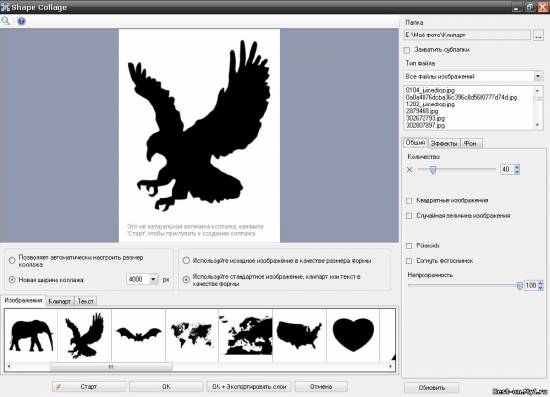Viewport: 550px width, 397px height.
Task: Toggle the random image size checkbox
Action: (409, 216)
